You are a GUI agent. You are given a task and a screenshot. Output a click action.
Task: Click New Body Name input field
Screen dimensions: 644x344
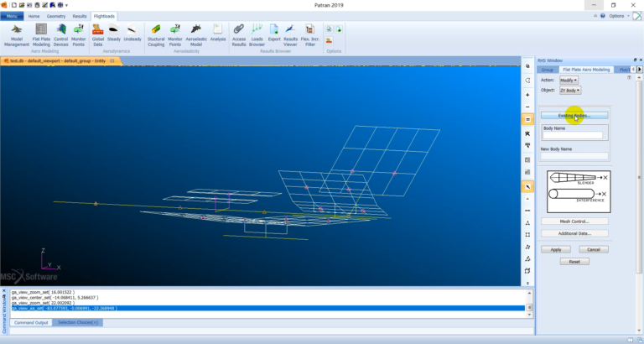point(574,156)
